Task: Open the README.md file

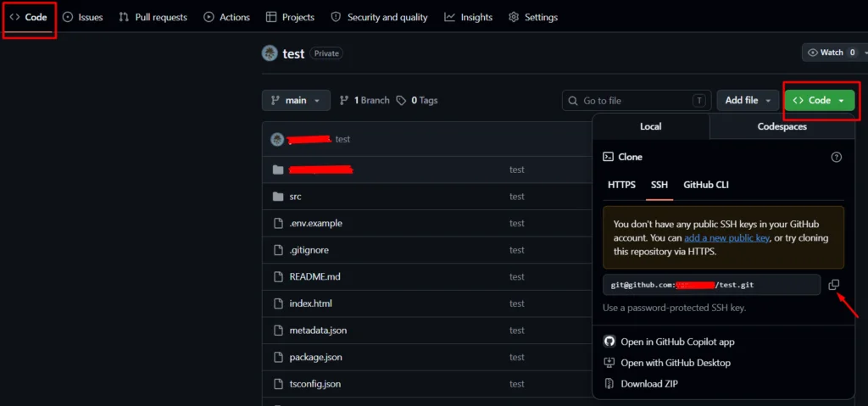Action: pos(314,276)
